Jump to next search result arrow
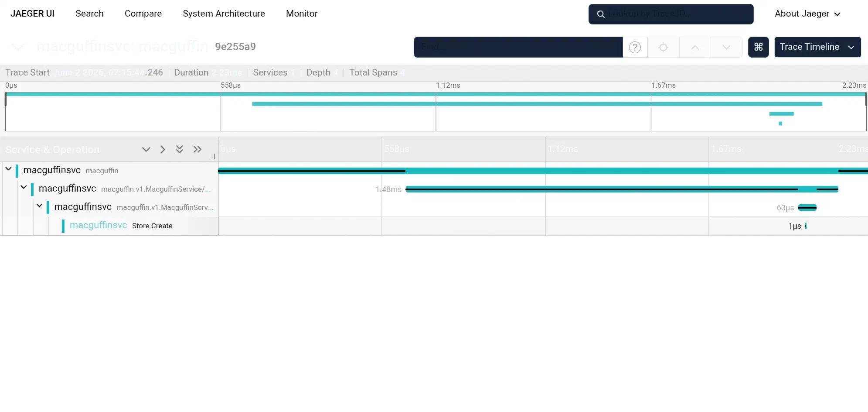 pyautogui.click(x=726, y=47)
